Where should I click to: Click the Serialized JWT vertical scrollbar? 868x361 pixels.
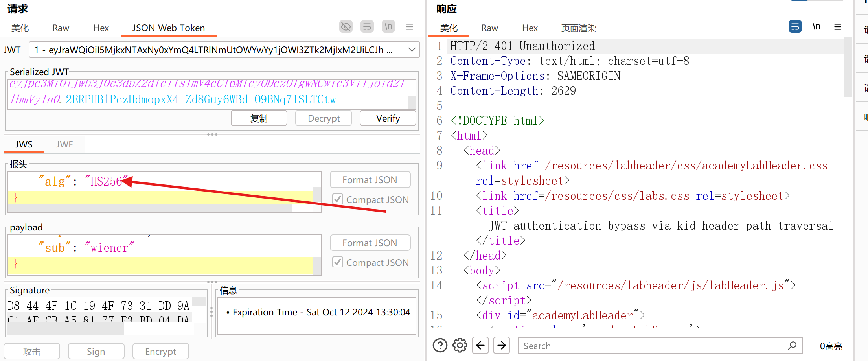412,102
